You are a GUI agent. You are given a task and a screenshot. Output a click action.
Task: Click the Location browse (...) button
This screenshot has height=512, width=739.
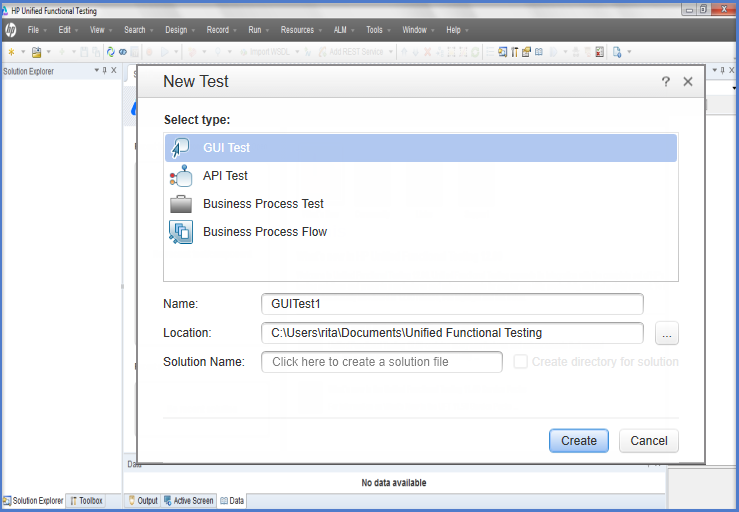pos(667,333)
